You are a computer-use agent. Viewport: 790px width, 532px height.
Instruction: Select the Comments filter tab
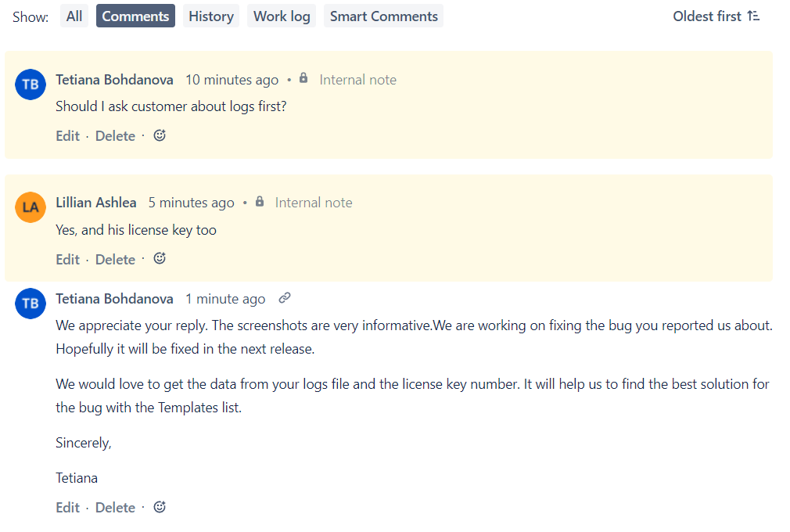coord(135,16)
